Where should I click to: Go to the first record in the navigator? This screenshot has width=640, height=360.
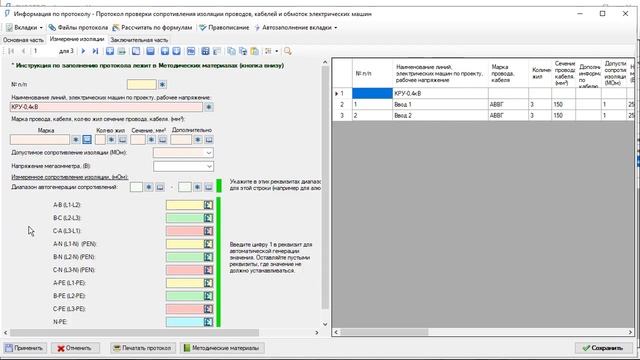click(x=11, y=51)
